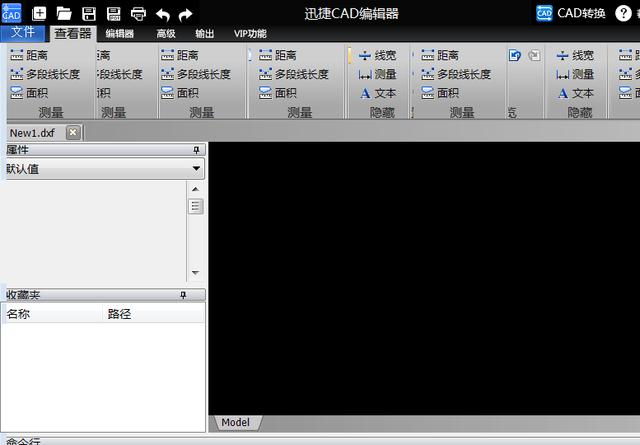Pin the 属性 panel

196,150
